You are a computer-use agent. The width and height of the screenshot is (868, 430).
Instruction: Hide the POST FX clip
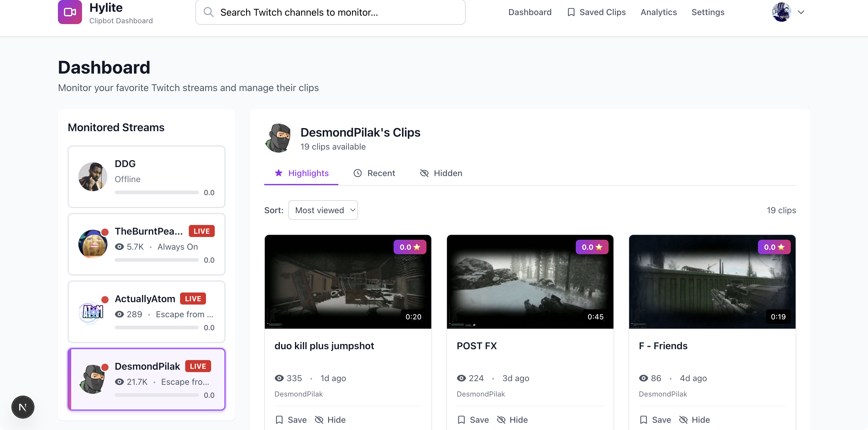512,419
